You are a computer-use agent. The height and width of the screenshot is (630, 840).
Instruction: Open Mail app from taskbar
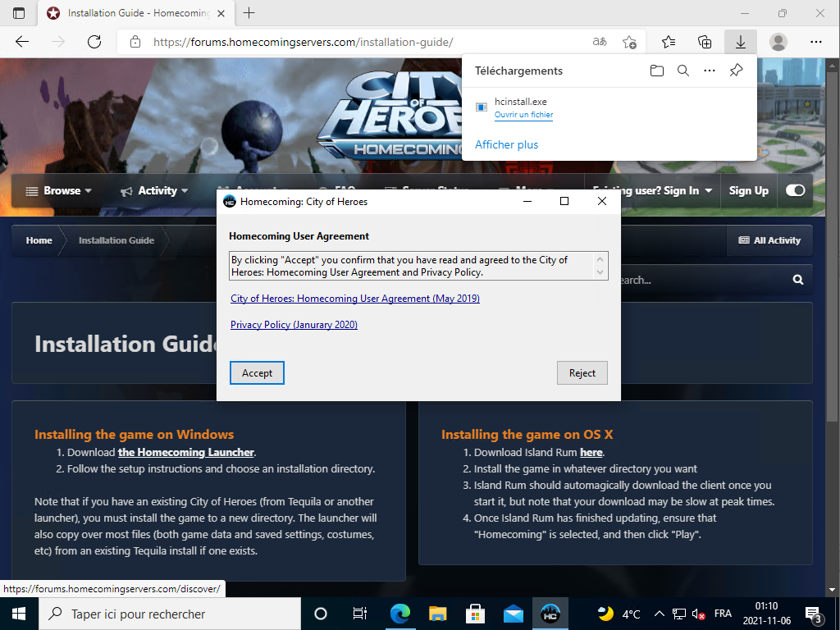point(514,614)
